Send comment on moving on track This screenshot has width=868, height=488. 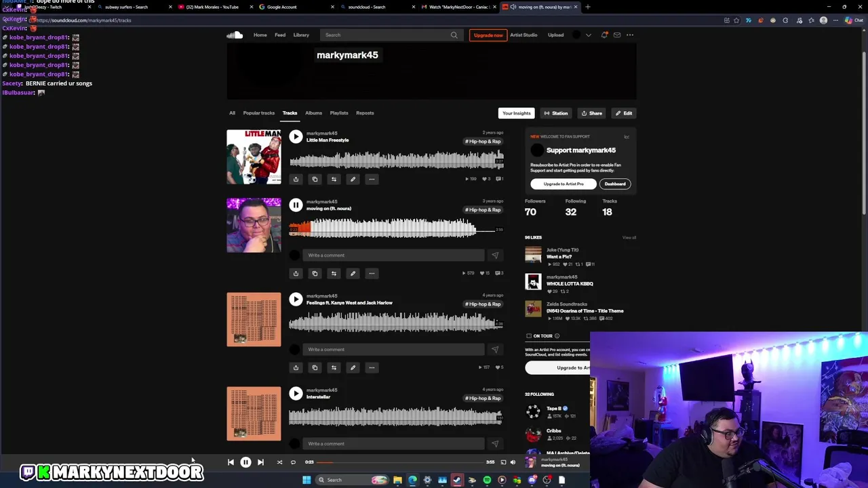[495, 256]
